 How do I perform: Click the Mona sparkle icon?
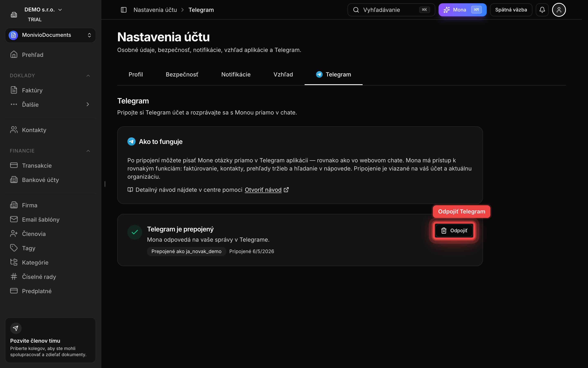[x=447, y=10]
